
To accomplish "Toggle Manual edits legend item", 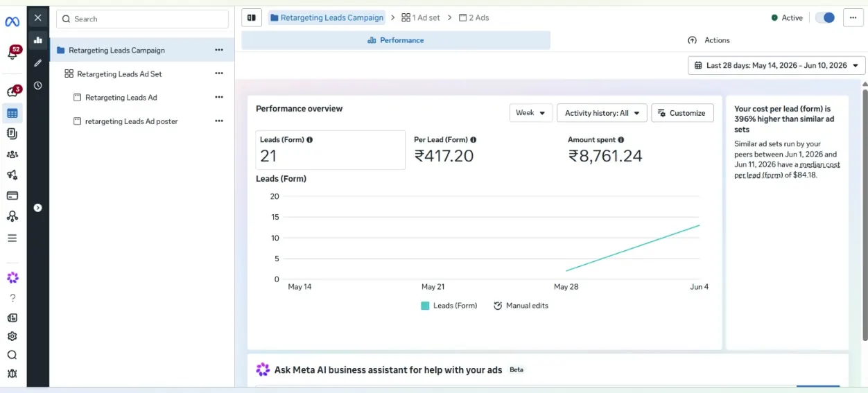I will 521,306.
